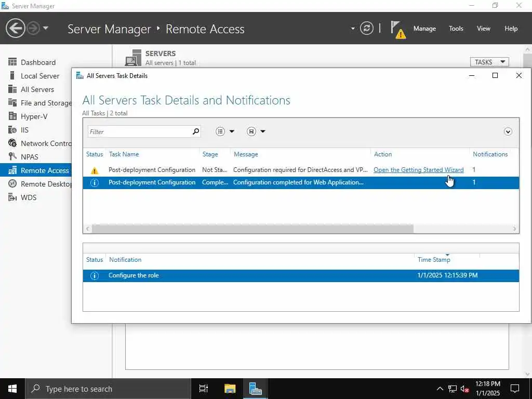Click the horizontal scrollbar in task list
This screenshot has height=399, width=532.
[x=253, y=229]
